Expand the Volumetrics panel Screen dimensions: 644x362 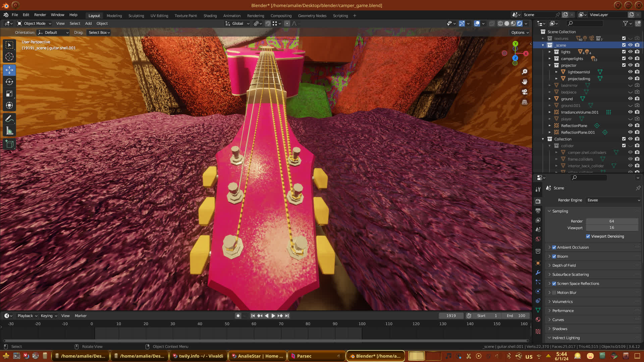point(562,302)
